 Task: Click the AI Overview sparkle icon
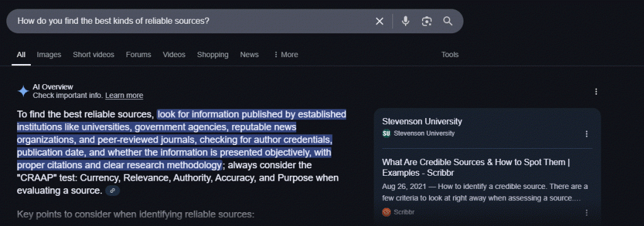tap(23, 91)
